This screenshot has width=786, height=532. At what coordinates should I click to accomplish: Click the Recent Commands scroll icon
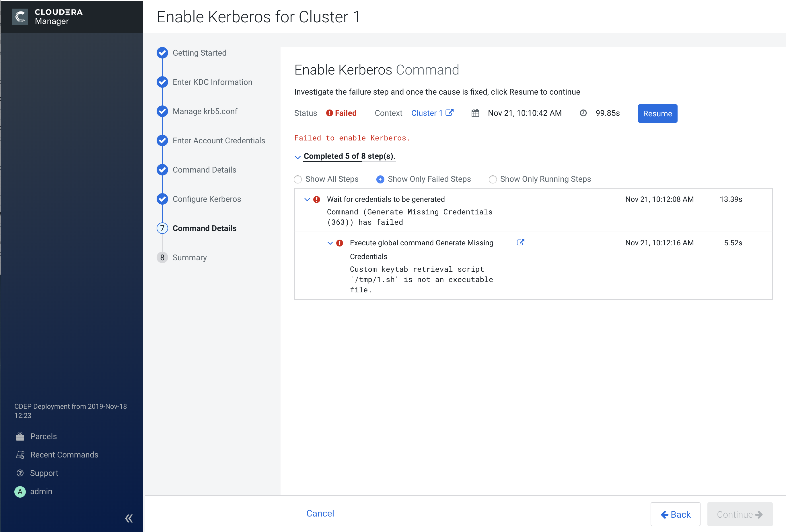click(20, 455)
